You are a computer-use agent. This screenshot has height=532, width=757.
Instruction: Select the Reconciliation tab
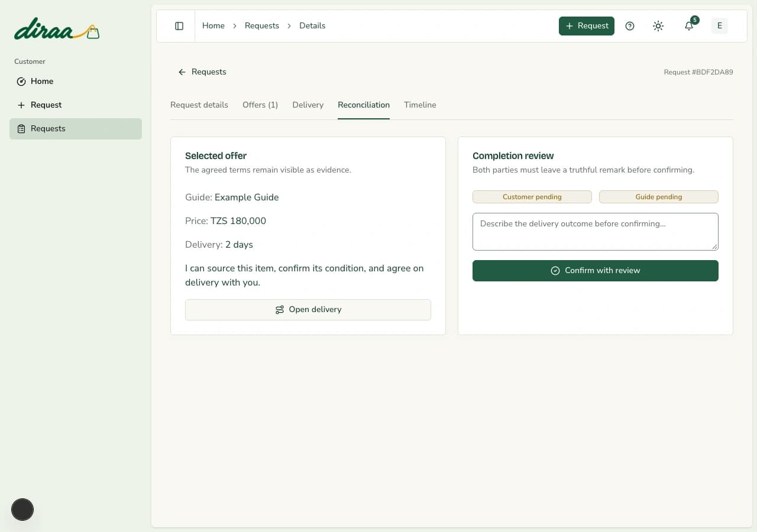click(364, 105)
